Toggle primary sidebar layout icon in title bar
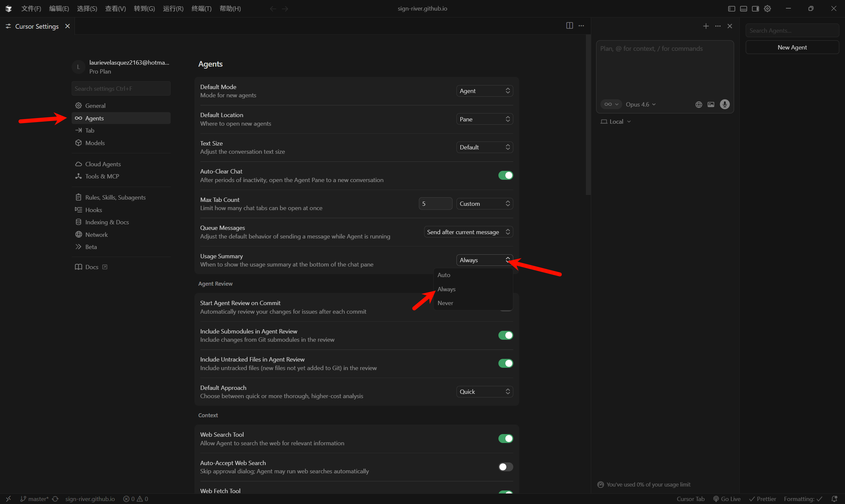Viewport: 845px width, 504px height. coord(731,9)
